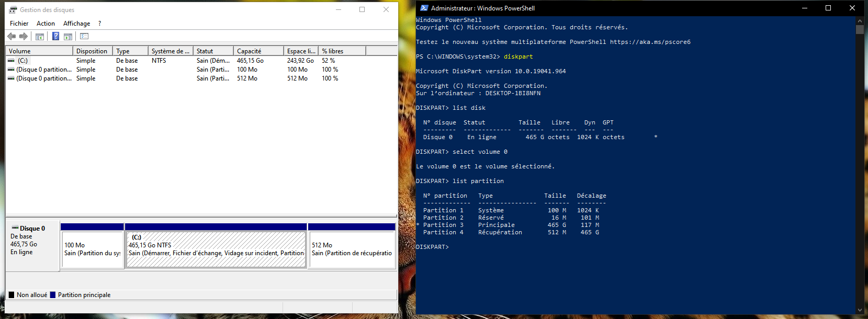Click the Back arrow in Gestion des disques toolbar
Viewport: 868px width, 319px height.
point(12,37)
